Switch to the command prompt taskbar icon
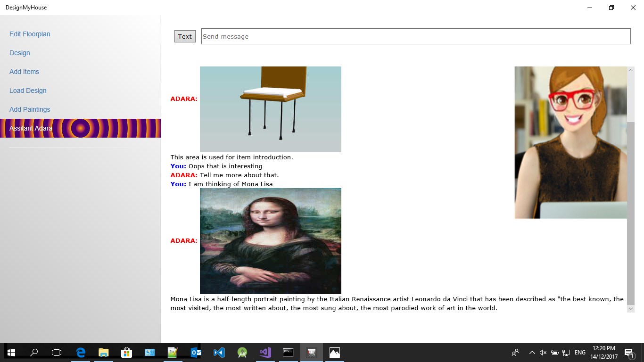The height and width of the screenshot is (362, 644). click(289, 353)
